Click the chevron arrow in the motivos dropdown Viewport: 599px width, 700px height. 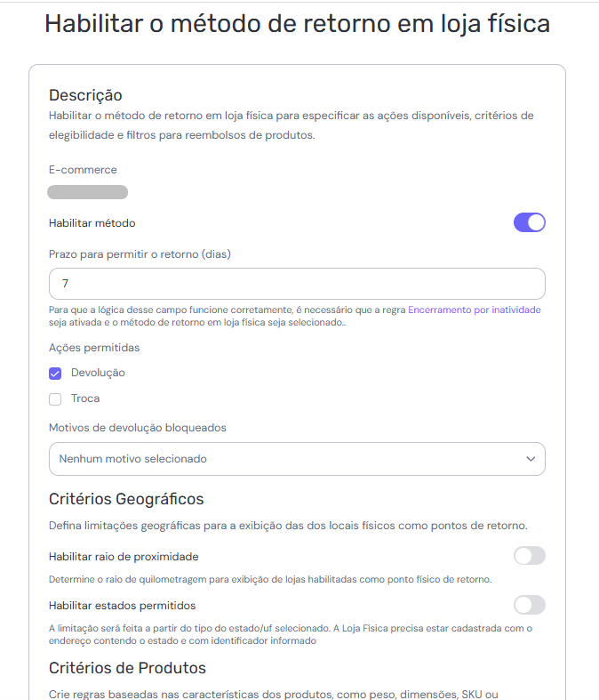click(531, 459)
